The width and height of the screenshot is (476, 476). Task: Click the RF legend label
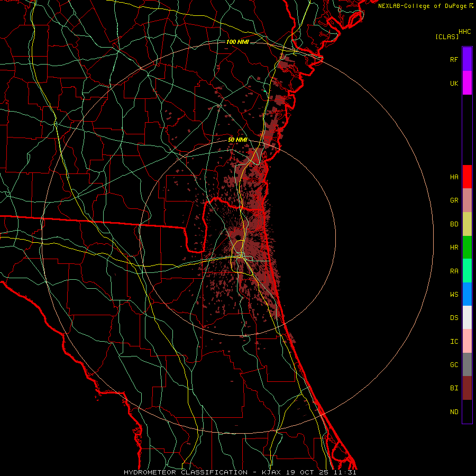454,59
